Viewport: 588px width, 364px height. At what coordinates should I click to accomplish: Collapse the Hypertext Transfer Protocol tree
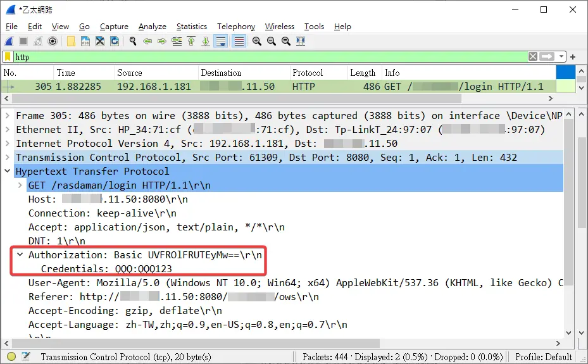pos(7,171)
